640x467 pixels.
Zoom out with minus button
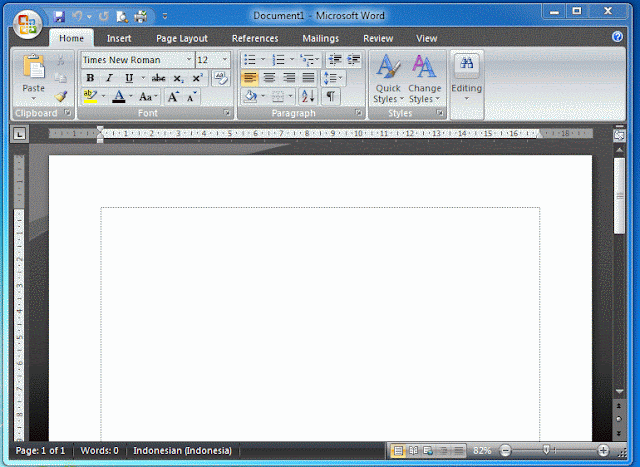pyautogui.click(x=505, y=451)
